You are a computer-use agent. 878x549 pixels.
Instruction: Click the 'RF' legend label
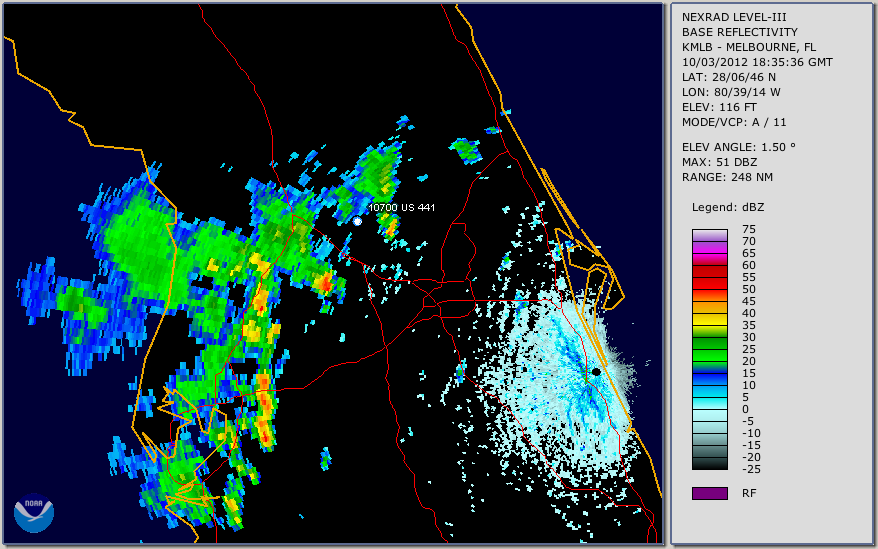click(749, 493)
